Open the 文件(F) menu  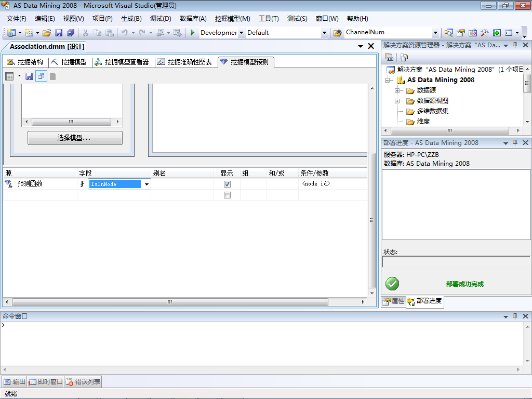click(x=16, y=19)
